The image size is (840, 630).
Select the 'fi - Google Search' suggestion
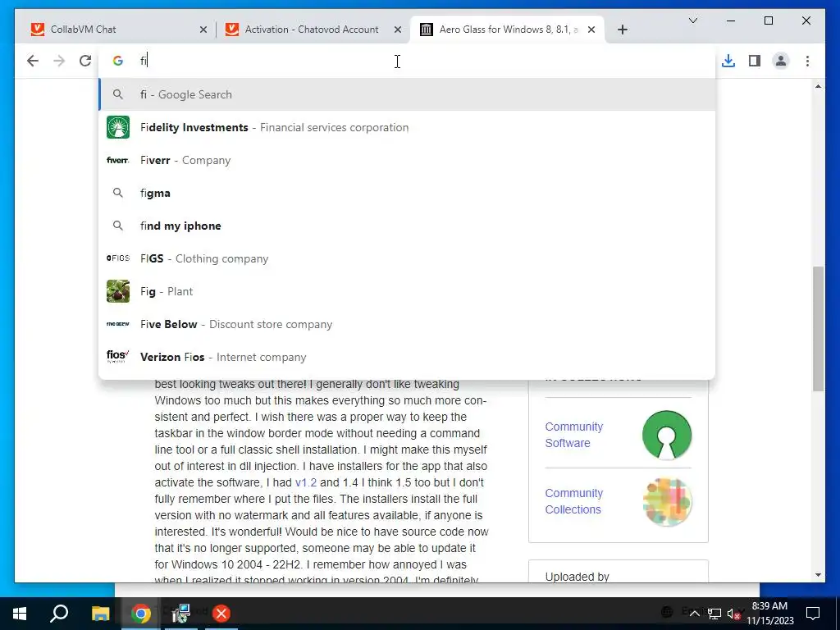coord(407,94)
